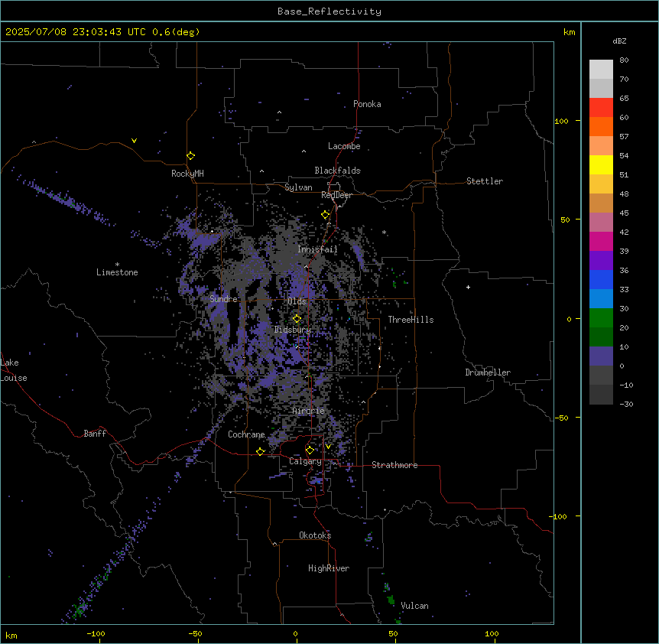The width and height of the screenshot is (659, 644).
Task: Click the yellow v marker northeast of Calgary
Action: pyautogui.click(x=328, y=447)
